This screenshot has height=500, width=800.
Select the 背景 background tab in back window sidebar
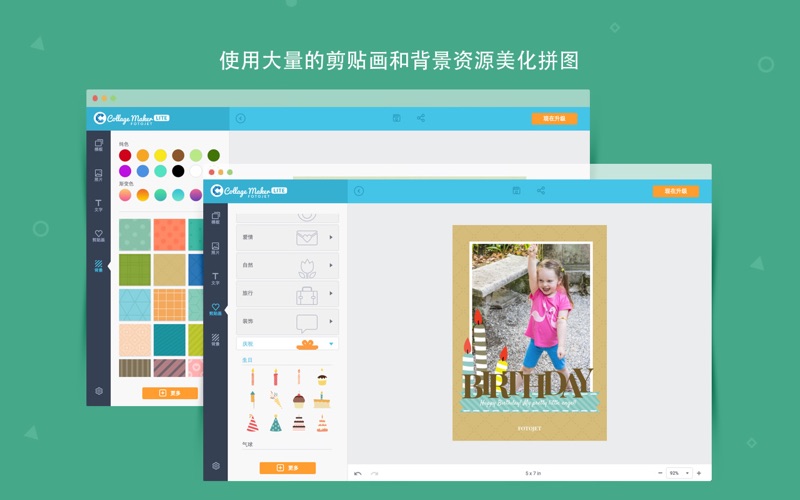point(98,266)
